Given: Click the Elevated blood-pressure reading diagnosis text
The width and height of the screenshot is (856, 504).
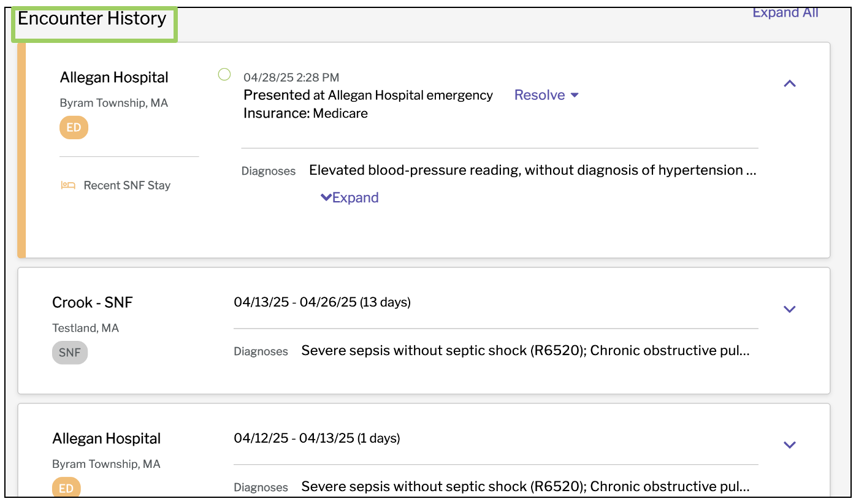Looking at the screenshot, I should click(x=532, y=170).
